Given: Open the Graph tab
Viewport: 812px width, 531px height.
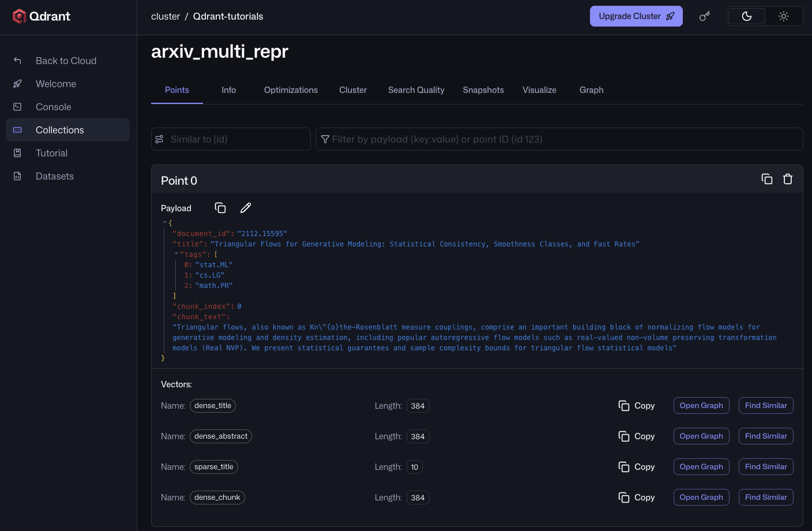Looking at the screenshot, I should pos(592,90).
